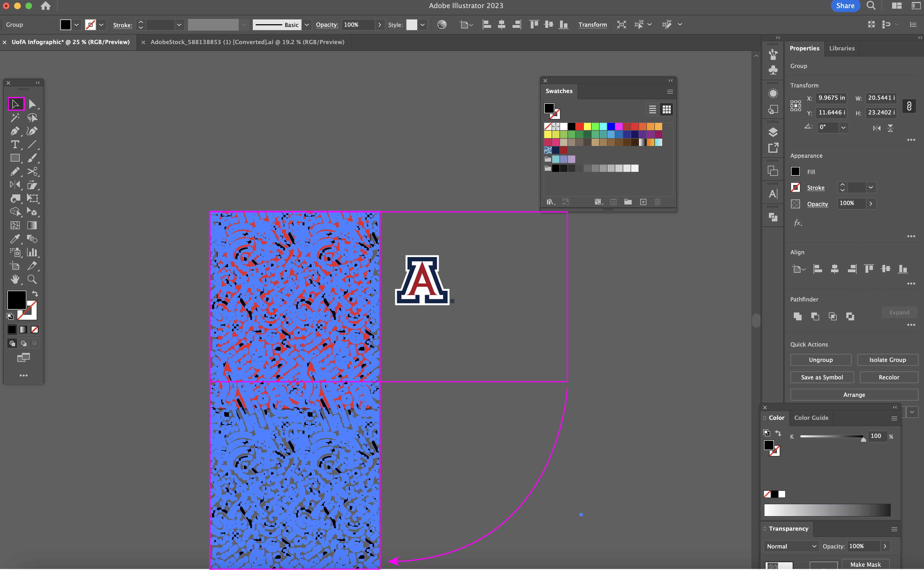Select the Hand tool

coord(15,279)
